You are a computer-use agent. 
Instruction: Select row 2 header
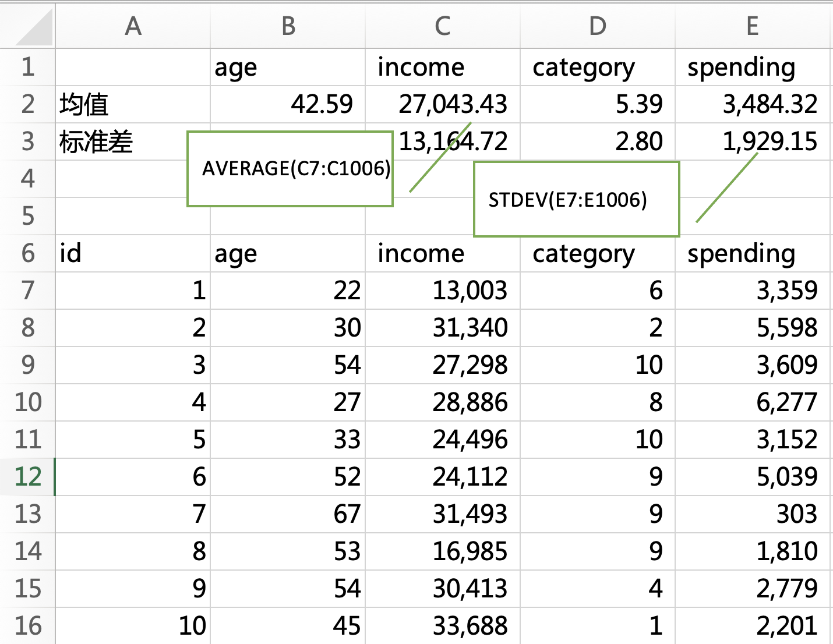click(27, 104)
